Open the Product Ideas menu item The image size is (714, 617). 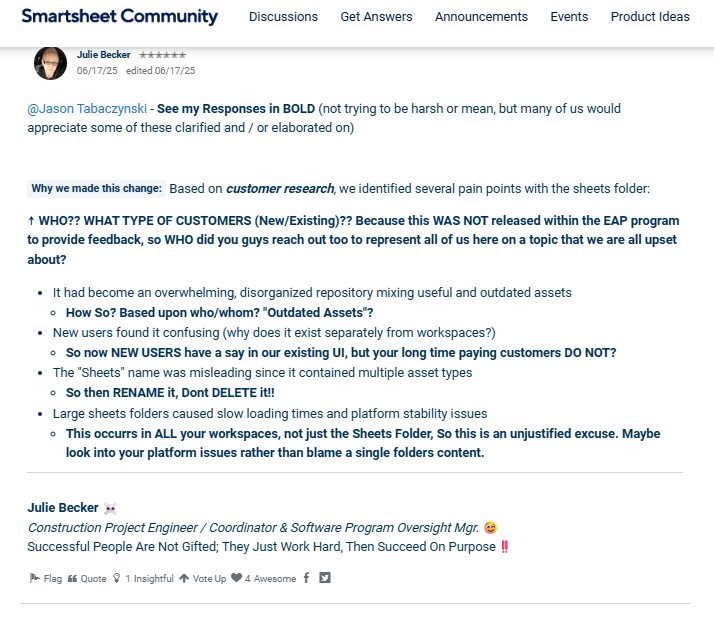650,17
